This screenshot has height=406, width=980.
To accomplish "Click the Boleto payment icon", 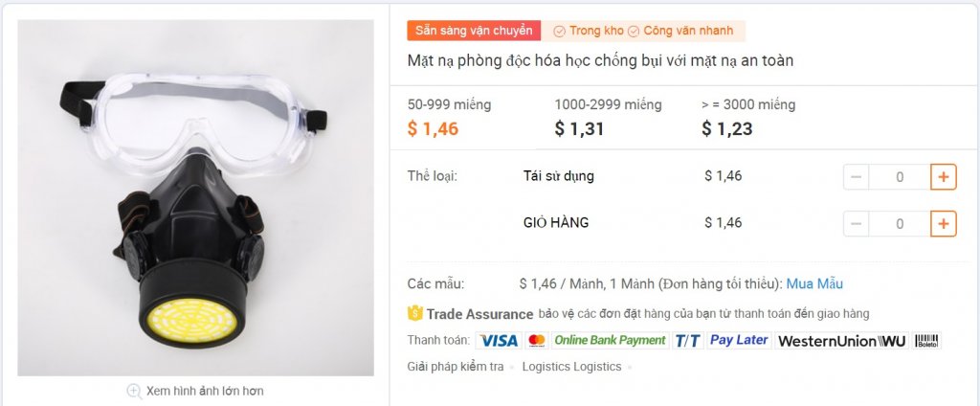I will click(x=926, y=341).
